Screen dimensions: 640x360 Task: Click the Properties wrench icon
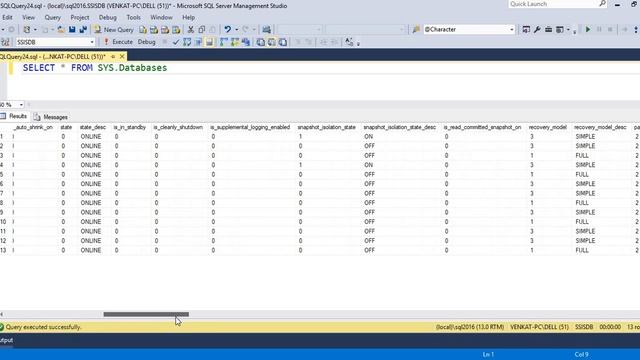pyautogui.click(x=537, y=29)
